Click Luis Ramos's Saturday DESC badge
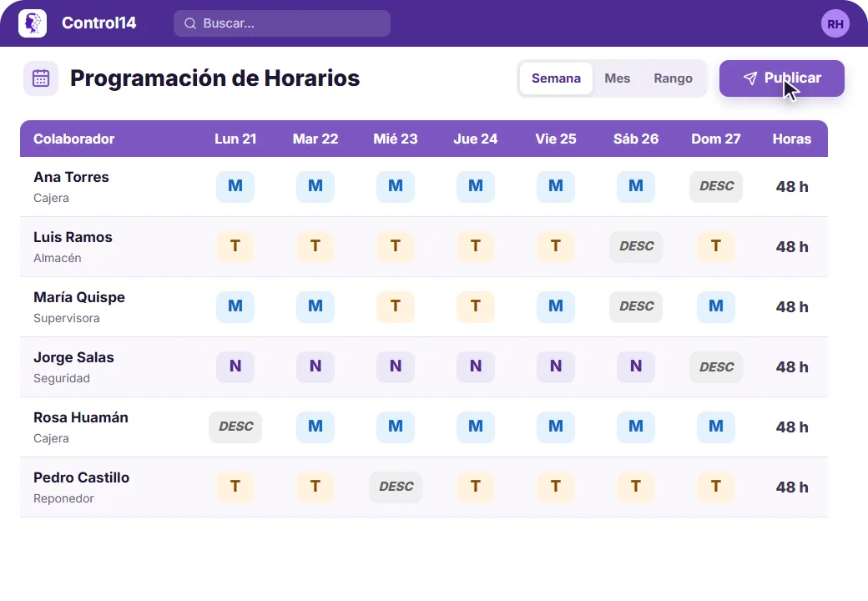The height and width of the screenshot is (601, 868). pos(636,246)
